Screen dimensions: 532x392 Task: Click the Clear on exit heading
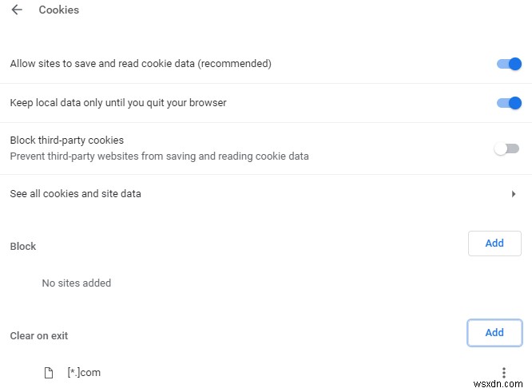pyautogui.click(x=39, y=336)
